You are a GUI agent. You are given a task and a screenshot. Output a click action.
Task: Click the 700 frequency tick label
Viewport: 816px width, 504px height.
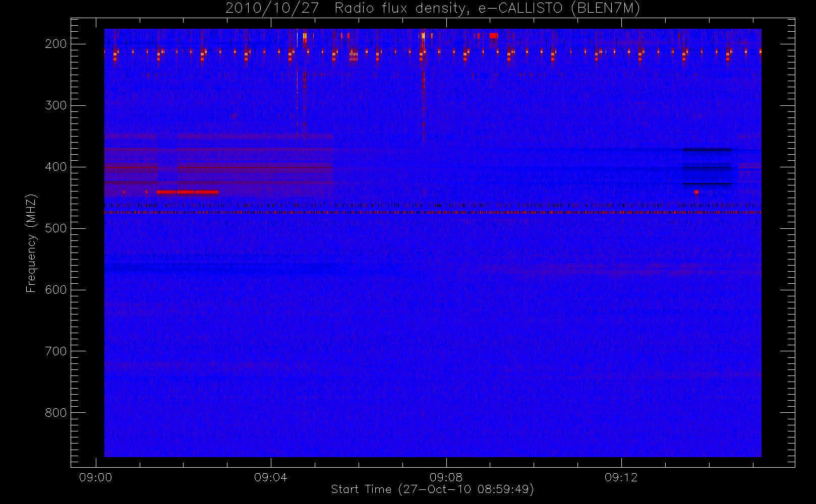56,351
